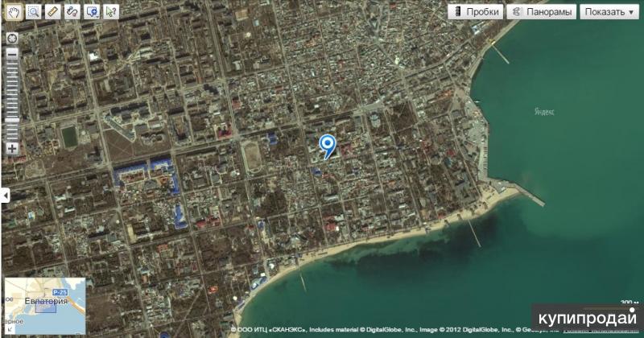Collapse the overview minimap with corner arrow
644x338 pixels.
tap(9, 329)
